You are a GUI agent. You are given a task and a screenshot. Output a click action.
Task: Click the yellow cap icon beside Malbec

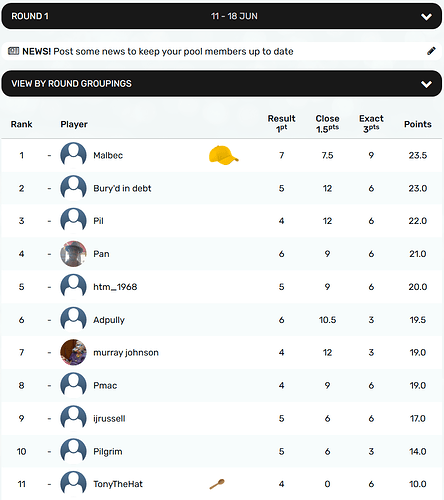click(224, 155)
